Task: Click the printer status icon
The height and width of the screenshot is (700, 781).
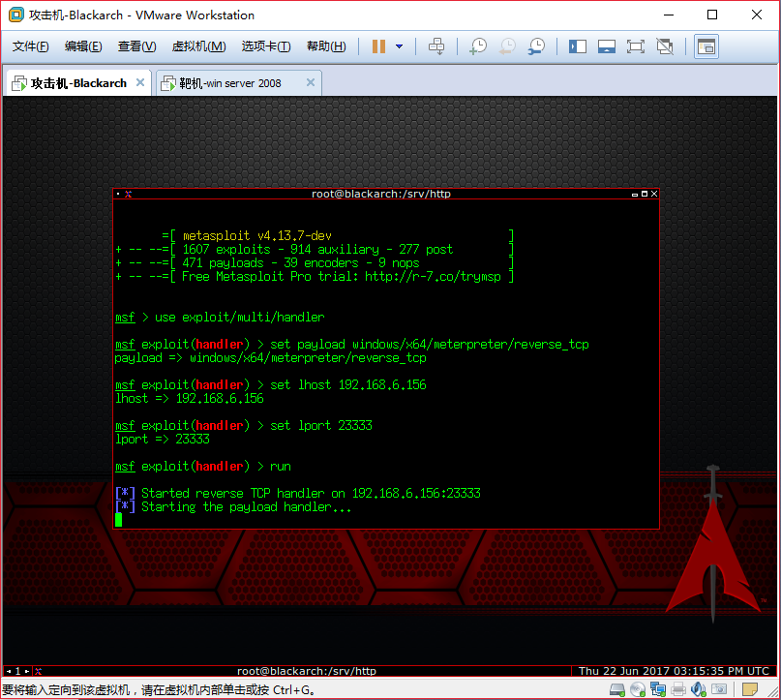Action: [x=677, y=689]
